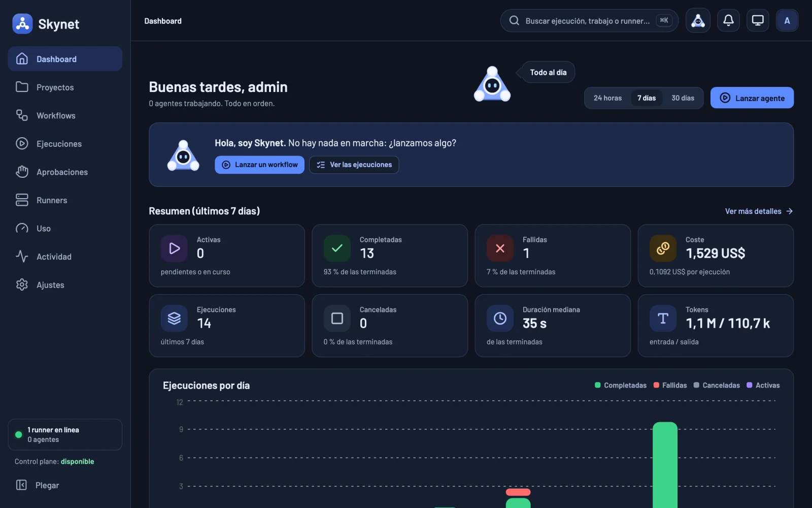Select the 7 días time range
Image resolution: width=812 pixels, height=508 pixels.
[647, 98]
